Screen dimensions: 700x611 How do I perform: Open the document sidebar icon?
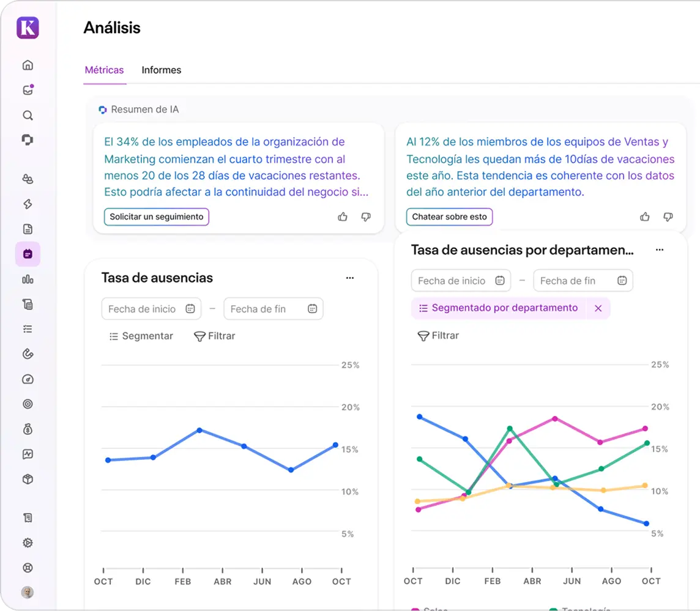28,229
